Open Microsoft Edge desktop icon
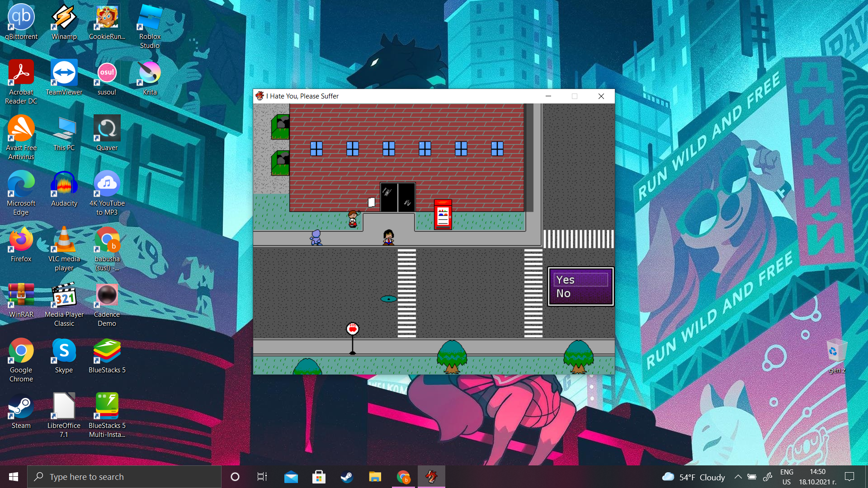 [x=21, y=193]
